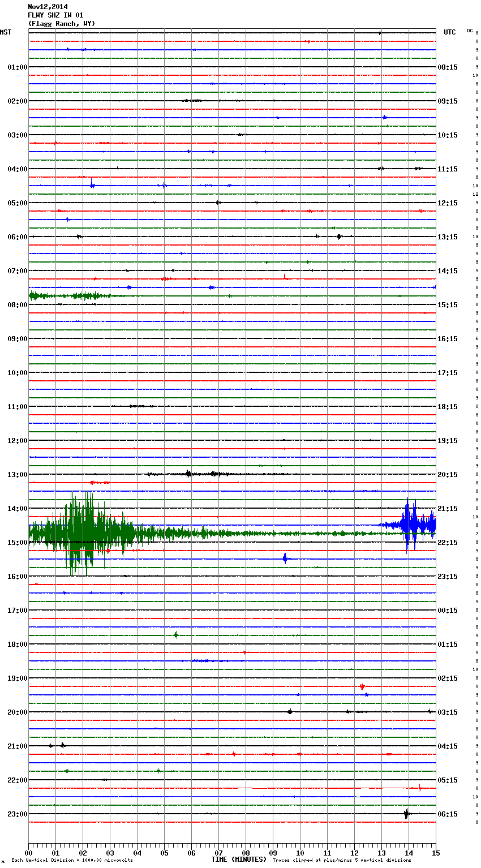
Task: Select the 05:00 MST time label
Action: pyautogui.click(x=17, y=203)
